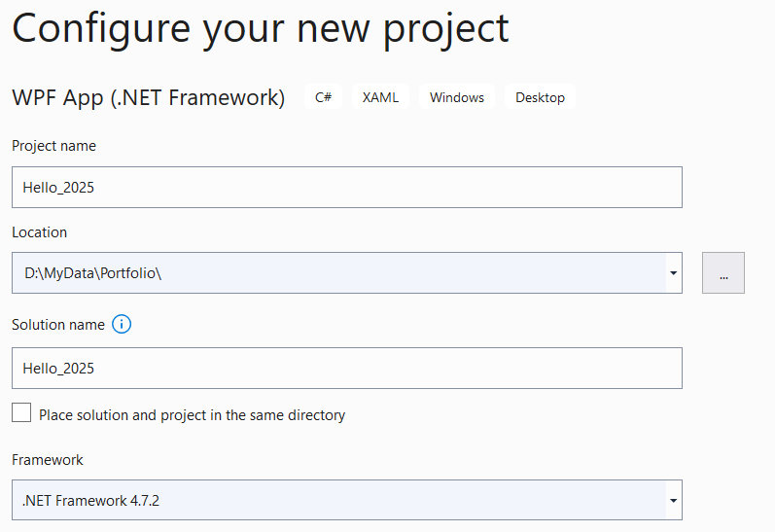Click the Windows platform tag
Viewport: 775px width, 532px height.
pyautogui.click(x=457, y=97)
